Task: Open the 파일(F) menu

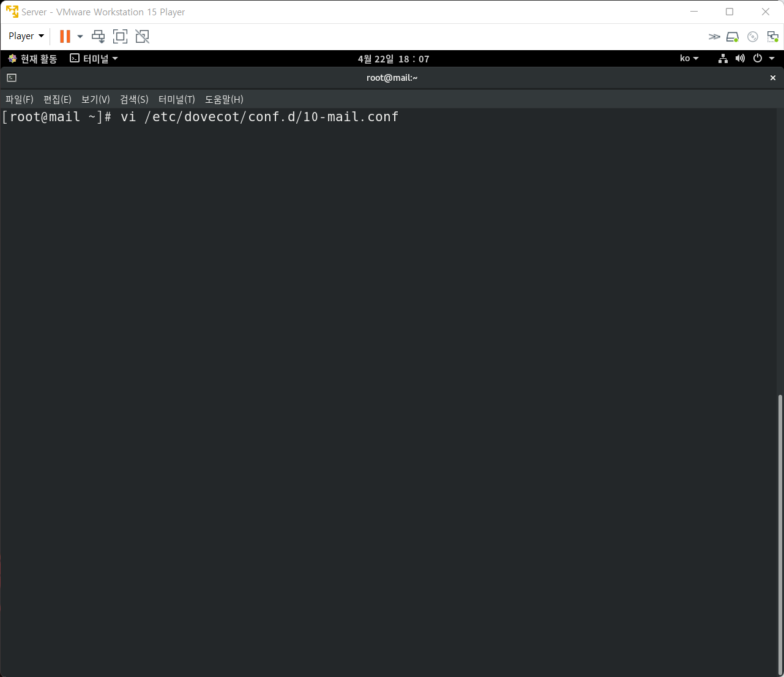Action: click(20, 99)
